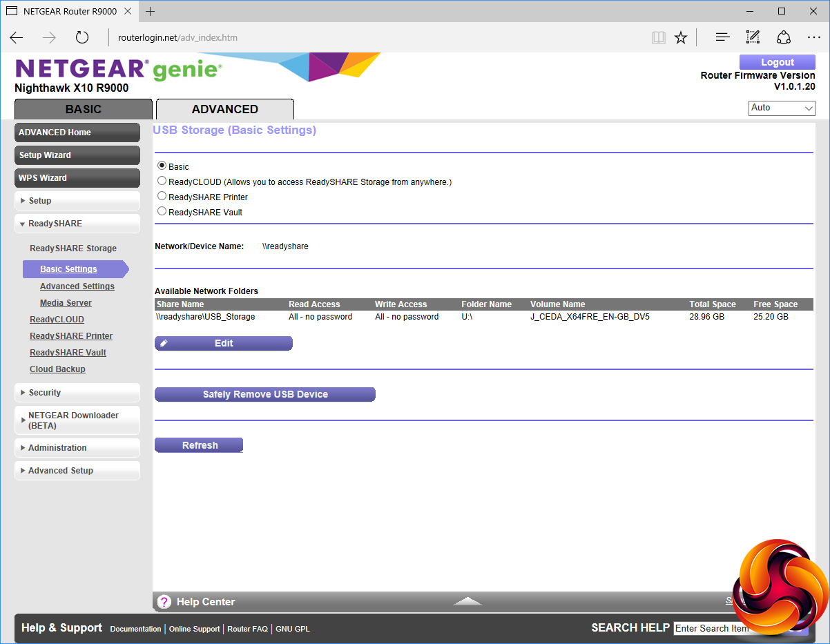Launch the Setup Wizard
Image resolution: width=830 pixels, height=644 pixels.
point(77,155)
